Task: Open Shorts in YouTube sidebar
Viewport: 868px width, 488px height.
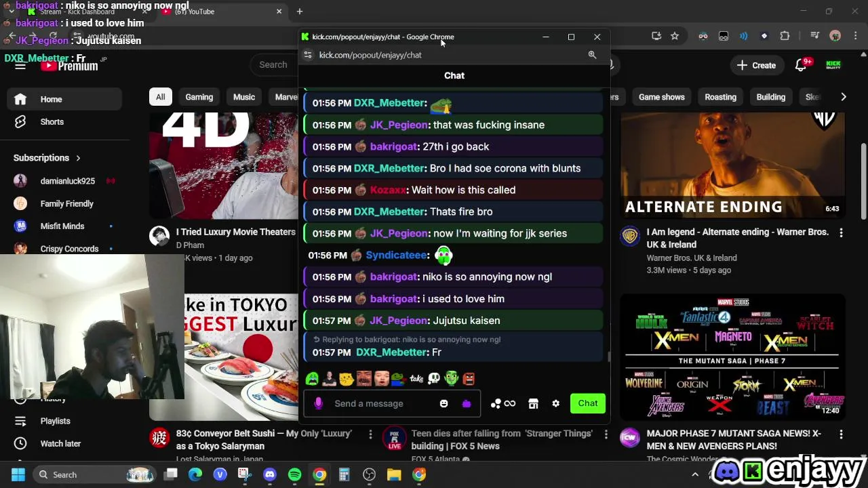Action: (64, 122)
